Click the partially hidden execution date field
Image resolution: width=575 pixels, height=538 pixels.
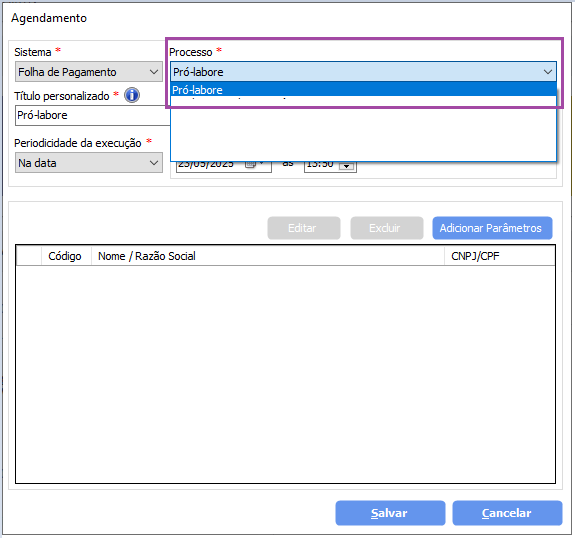tap(224, 166)
